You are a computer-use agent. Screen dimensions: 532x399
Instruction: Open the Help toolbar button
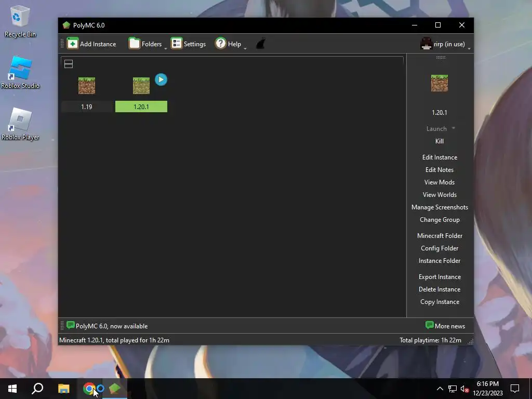tap(228, 44)
